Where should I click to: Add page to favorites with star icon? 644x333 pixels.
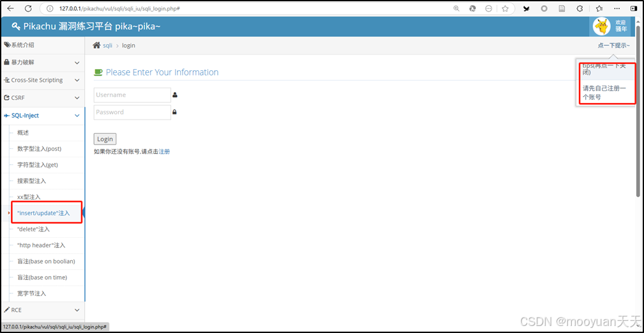click(x=505, y=8)
